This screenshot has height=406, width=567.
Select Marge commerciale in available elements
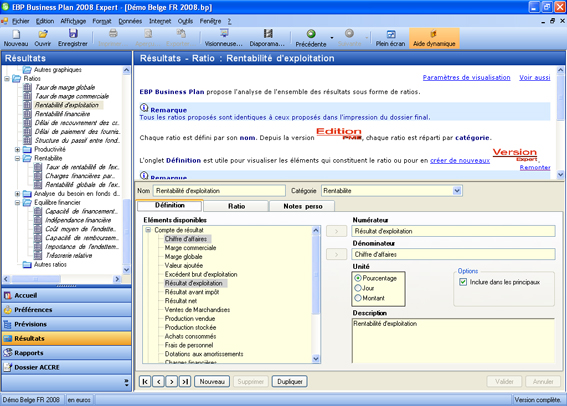pyautogui.click(x=190, y=248)
